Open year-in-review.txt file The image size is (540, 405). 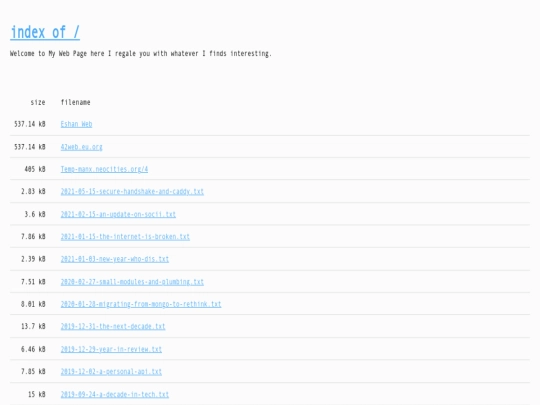(111, 349)
